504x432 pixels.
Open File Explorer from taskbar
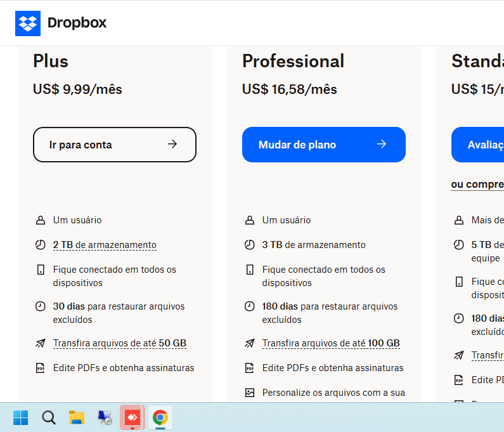(77, 417)
